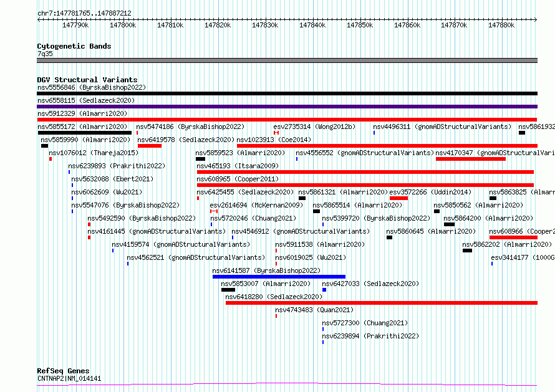Select nsv6239893 (Prakrithi2022) label
The height and width of the screenshot is (392, 555).
117,166
